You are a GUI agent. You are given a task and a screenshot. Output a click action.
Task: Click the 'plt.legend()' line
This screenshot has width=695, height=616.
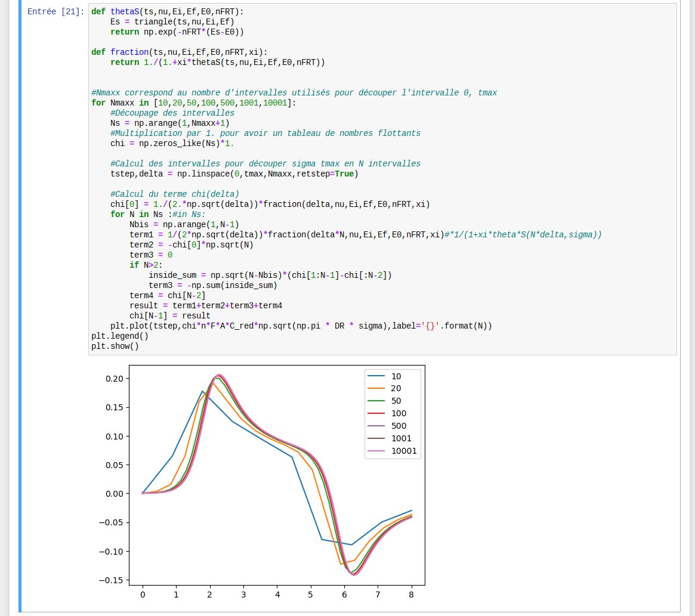pyautogui.click(x=120, y=336)
